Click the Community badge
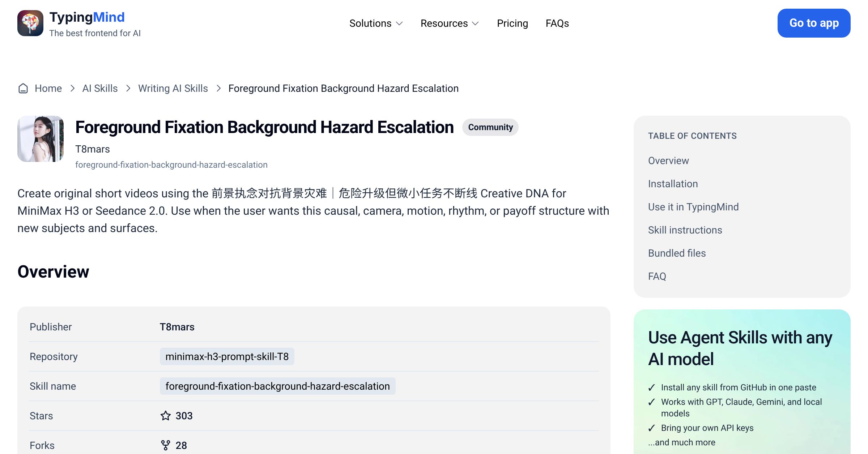868x454 pixels. click(x=490, y=127)
